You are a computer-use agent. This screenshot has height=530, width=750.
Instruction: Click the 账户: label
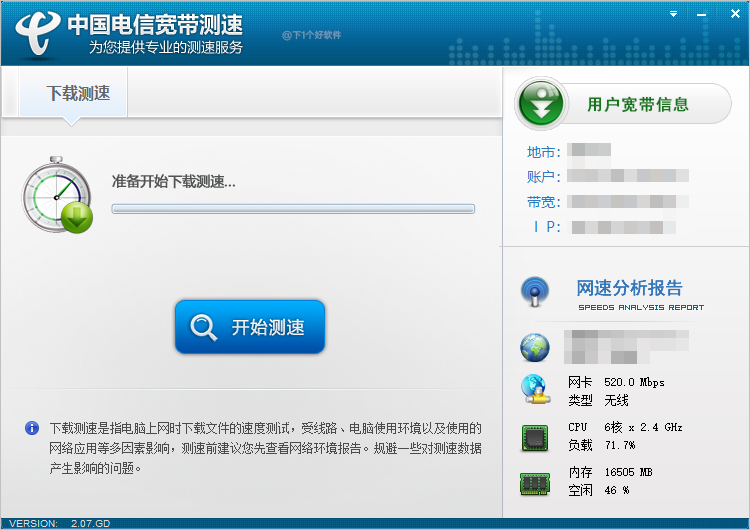pyautogui.click(x=543, y=177)
